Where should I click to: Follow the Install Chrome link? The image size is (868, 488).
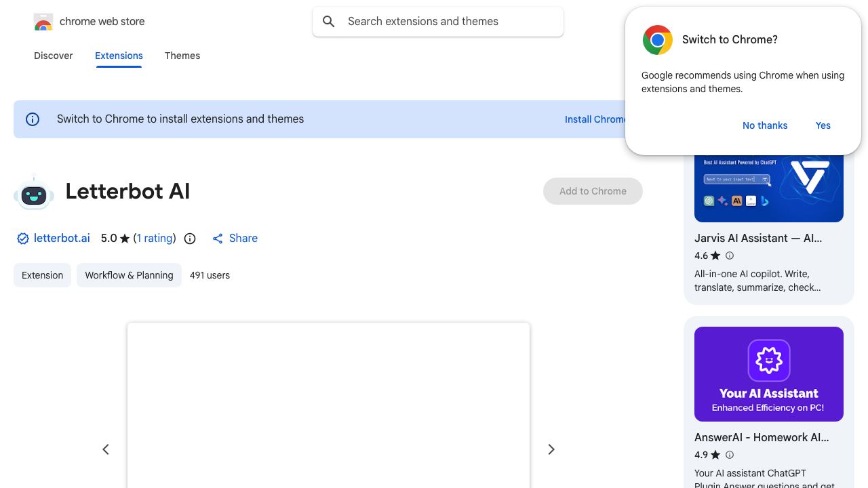tap(595, 119)
